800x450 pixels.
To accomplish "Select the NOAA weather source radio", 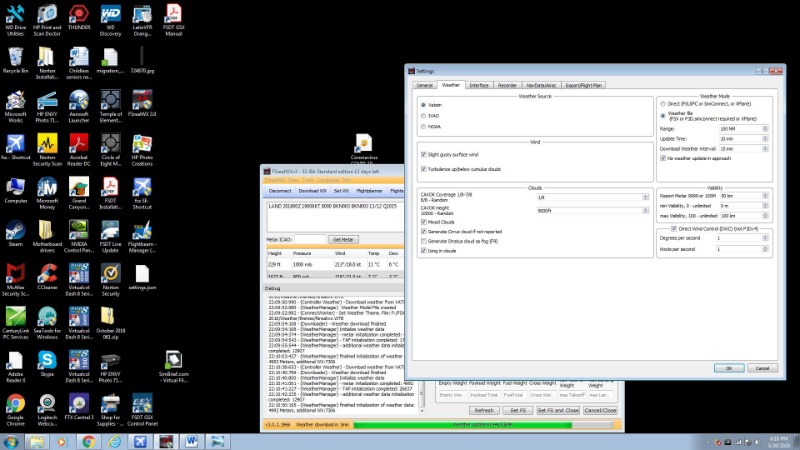I will tap(423, 127).
